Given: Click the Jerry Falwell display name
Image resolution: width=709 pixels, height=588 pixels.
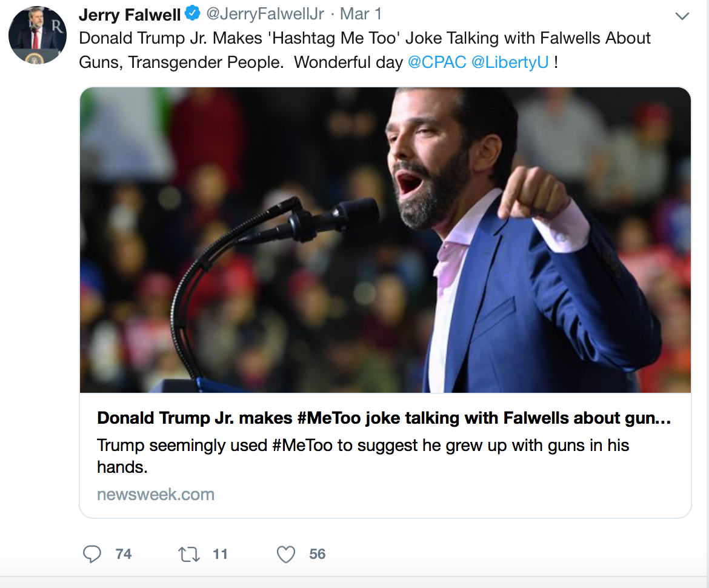Looking at the screenshot, I should (x=130, y=15).
